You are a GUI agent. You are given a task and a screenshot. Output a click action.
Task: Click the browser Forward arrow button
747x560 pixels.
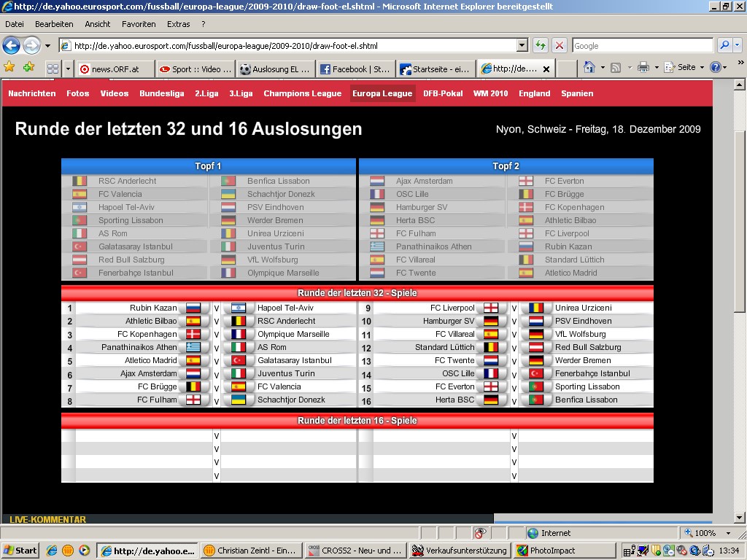coord(31,46)
